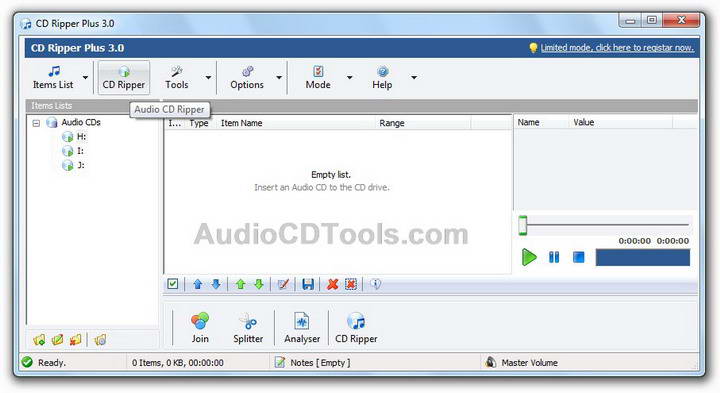Click the delete all boxed red X icon

[x=351, y=284]
